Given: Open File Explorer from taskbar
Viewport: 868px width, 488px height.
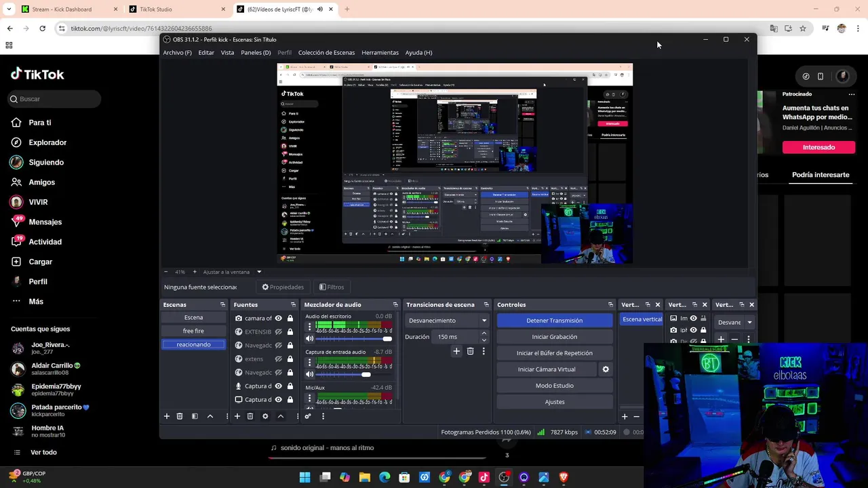Looking at the screenshot, I should [365, 477].
